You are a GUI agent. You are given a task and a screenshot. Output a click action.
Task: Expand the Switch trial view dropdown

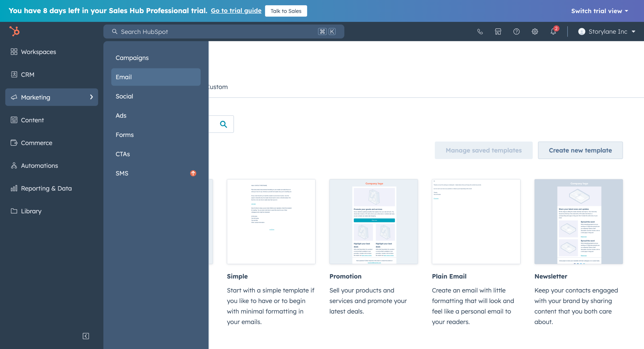tap(600, 11)
